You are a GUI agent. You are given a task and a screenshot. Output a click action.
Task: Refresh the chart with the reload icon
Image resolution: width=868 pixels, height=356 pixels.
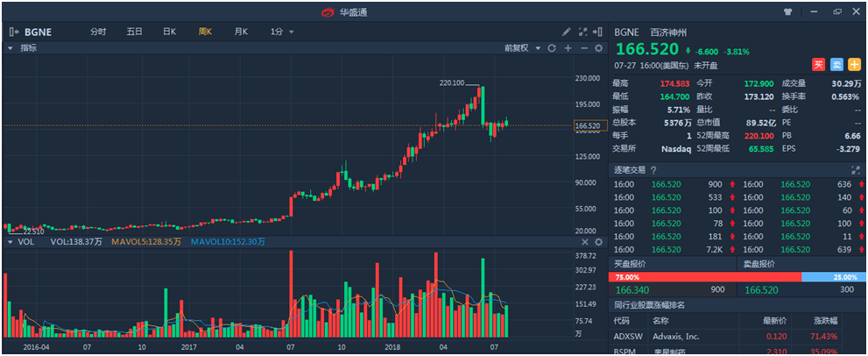tap(552, 48)
